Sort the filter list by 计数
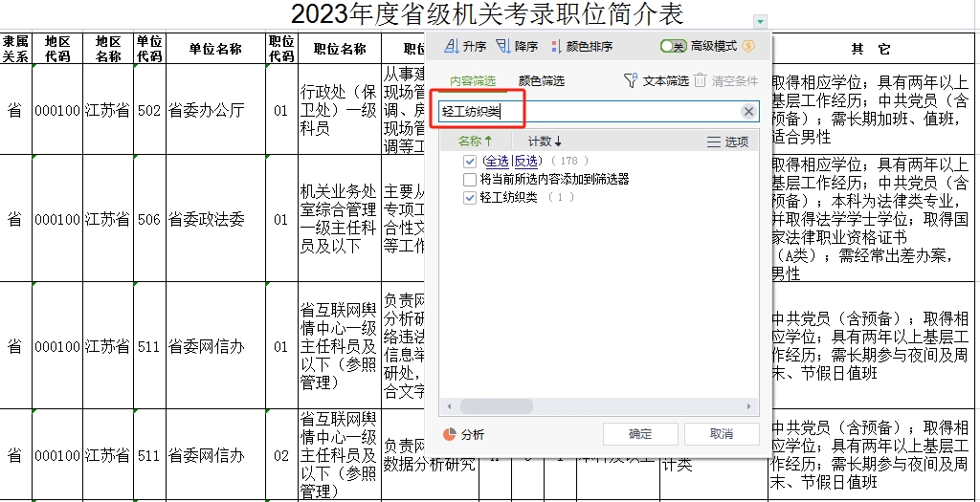 pyautogui.click(x=545, y=142)
